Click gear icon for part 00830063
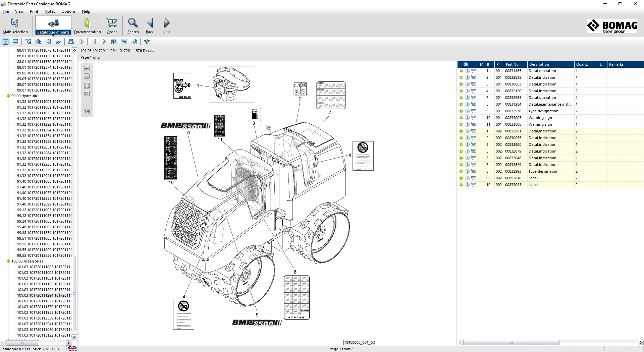The image size is (644, 352). coord(461,84)
